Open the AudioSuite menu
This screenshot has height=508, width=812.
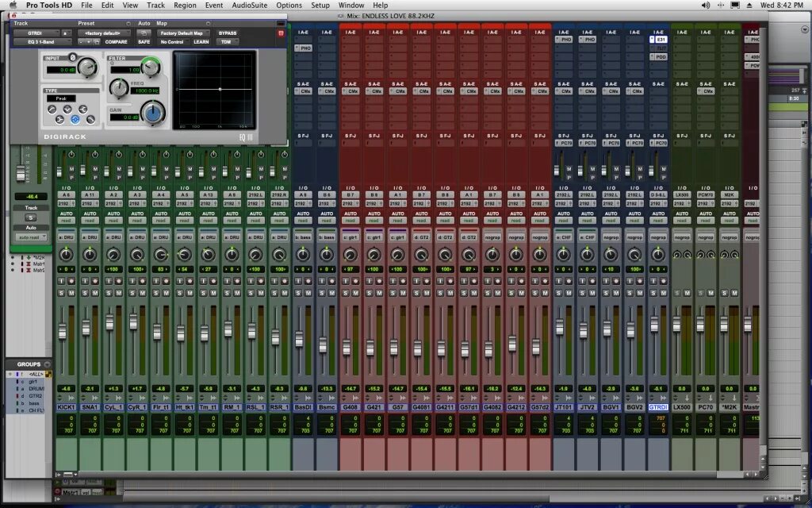(x=250, y=6)
